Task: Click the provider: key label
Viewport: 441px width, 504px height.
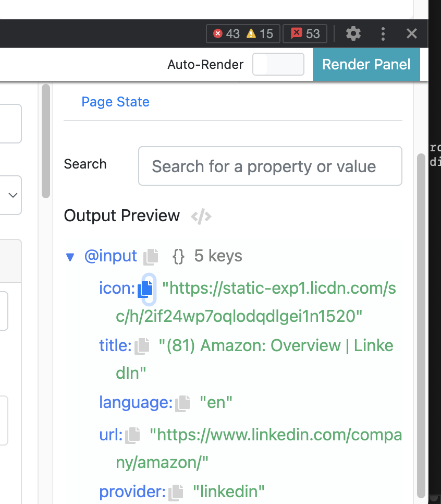Action: coord(132,492)
